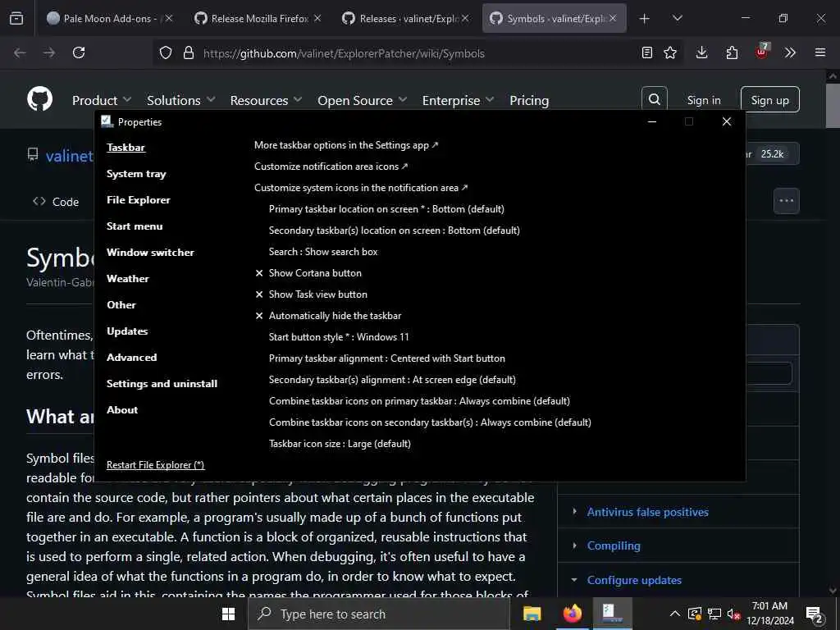840x630 pixels.
Task: Open Customize notification area icons link
Action: tap(331, 167)
